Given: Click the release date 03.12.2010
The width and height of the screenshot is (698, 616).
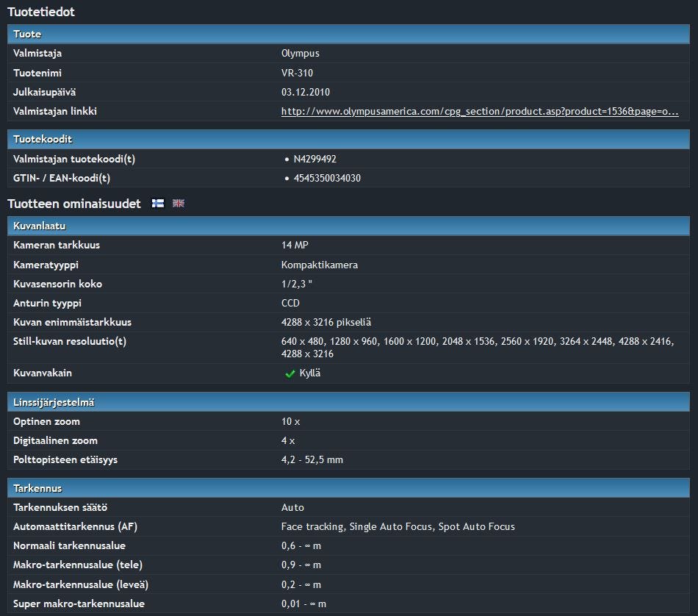Looking at the screenshot, I should click(306, 92).
